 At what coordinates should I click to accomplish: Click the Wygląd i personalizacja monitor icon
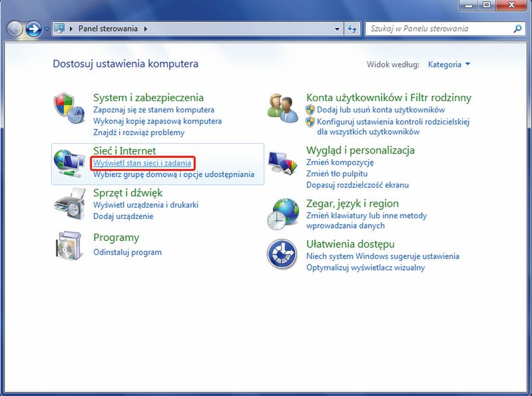pyautogui.click(x=282, y=162)
